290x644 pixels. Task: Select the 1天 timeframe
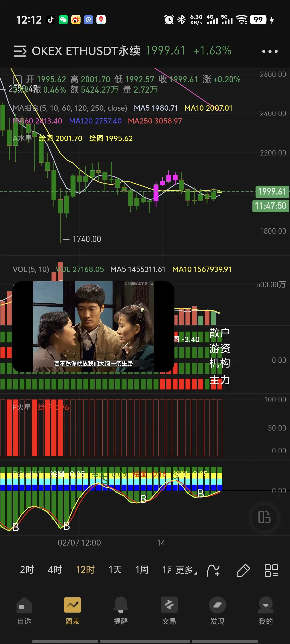[115, 570]
